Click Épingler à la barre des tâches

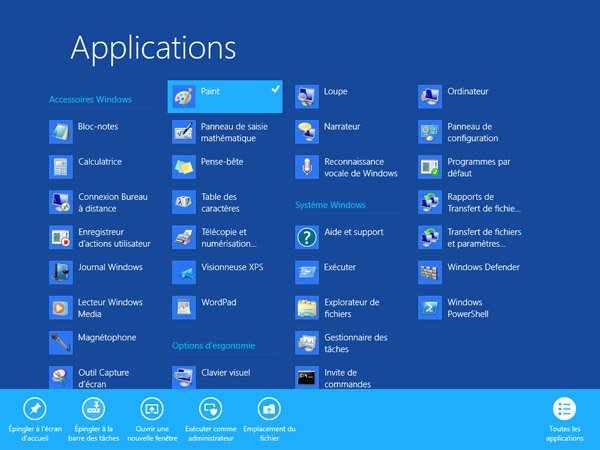pos(94,419)
